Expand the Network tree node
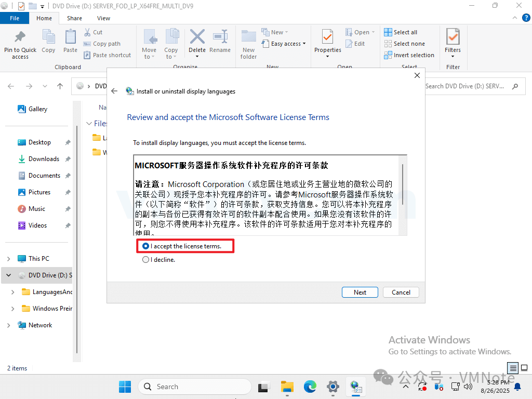The width and height of the screenshot is (532, 399). coord(9,325)
